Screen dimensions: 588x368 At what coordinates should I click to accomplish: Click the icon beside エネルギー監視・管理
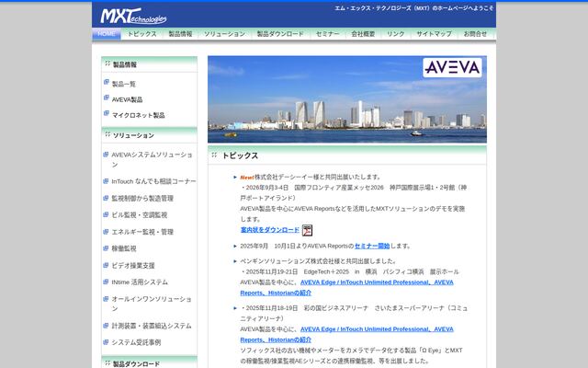pyautogui.click(x=106, y=231)
